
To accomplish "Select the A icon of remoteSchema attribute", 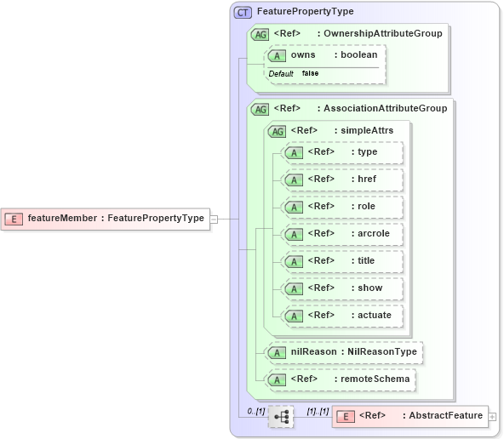I will pos(277,380).
